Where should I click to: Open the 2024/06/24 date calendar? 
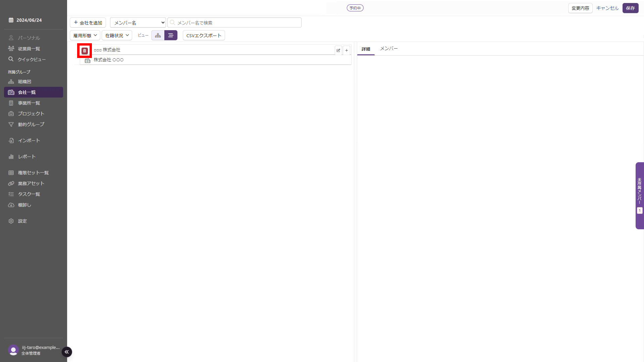tap(25, 20)
